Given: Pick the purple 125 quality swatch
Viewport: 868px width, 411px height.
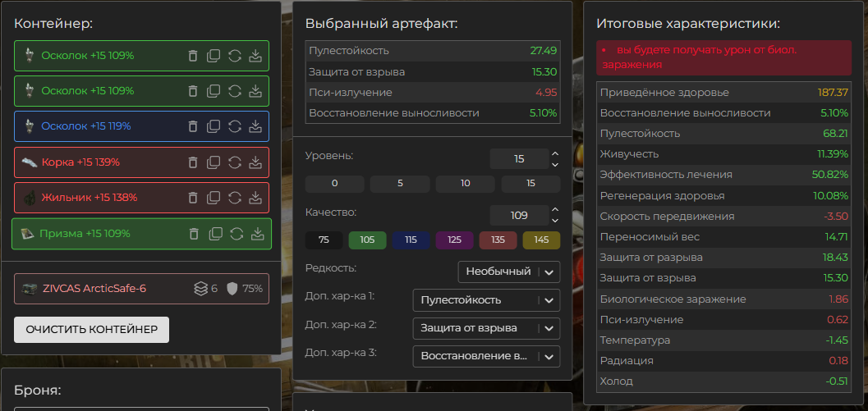Looking at the screenshot, I should [x=454, y=240].
